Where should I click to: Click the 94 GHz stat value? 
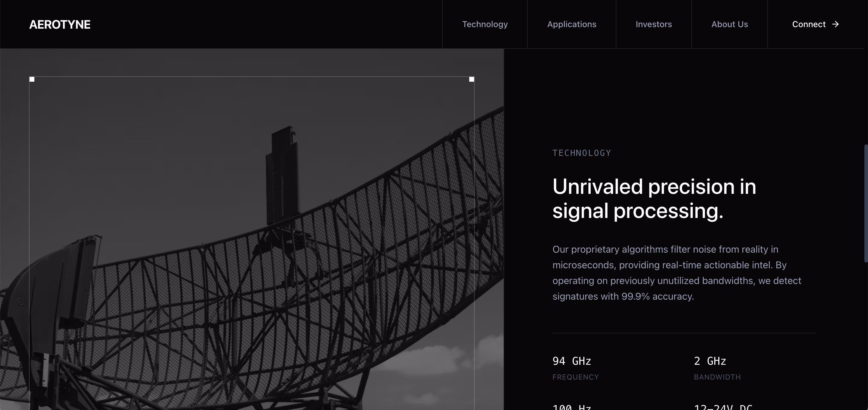pyautogui.click(x=571, y=361)
